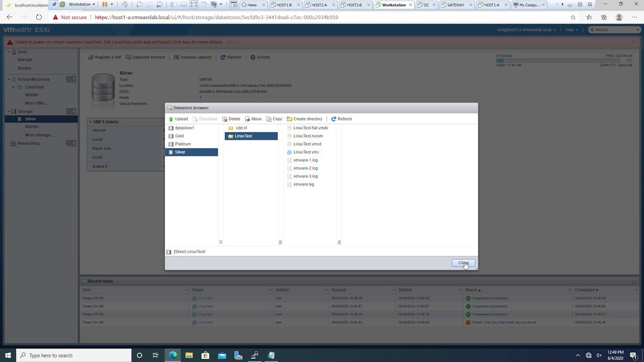Open Microsoft Edge from the taskbar
The image size is (644, 362).
tap(173, 355)
